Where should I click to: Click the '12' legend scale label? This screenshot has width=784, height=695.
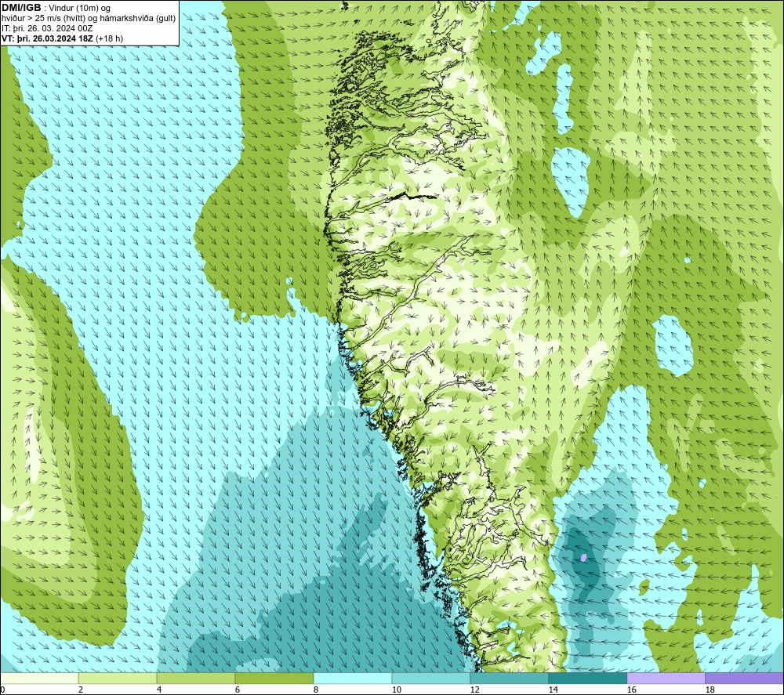(475, 690)
